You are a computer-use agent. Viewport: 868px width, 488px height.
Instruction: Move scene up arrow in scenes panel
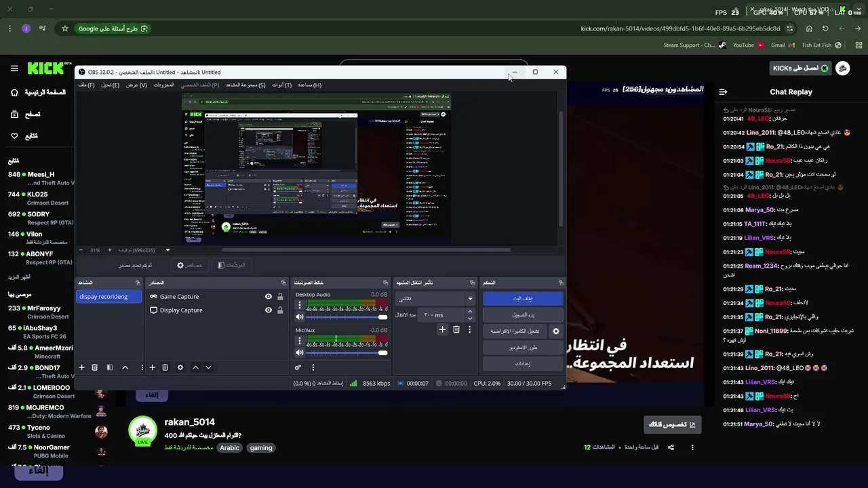[x=125, y=367]
